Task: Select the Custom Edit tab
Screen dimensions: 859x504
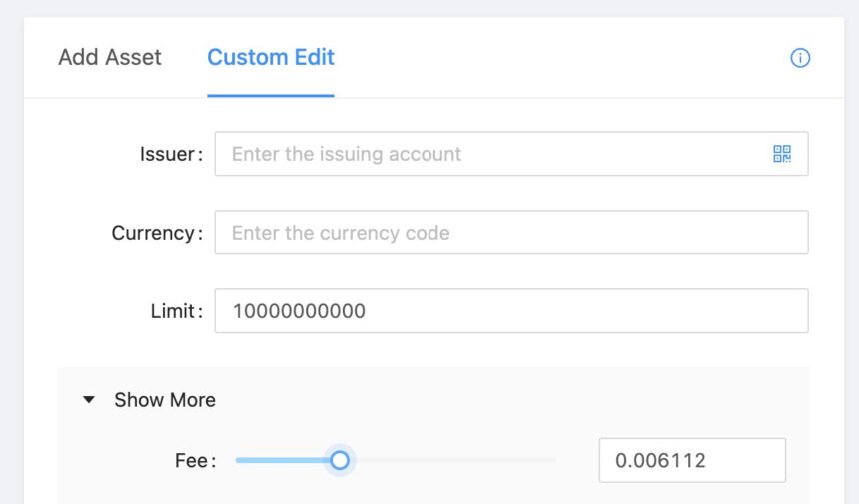Action: (x=271, y=57)
